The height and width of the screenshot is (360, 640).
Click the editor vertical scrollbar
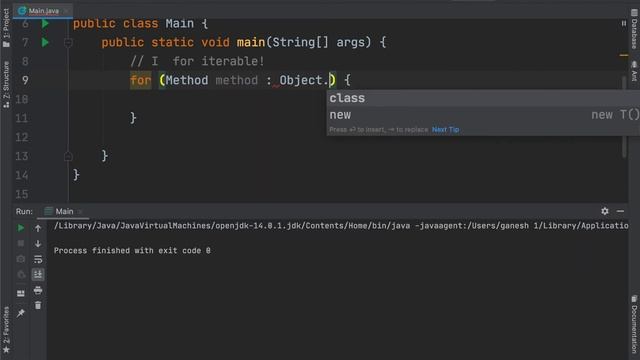[624, 116]
